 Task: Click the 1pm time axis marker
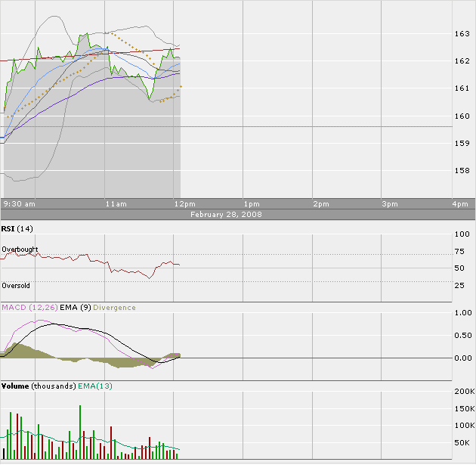click(252, 204)
